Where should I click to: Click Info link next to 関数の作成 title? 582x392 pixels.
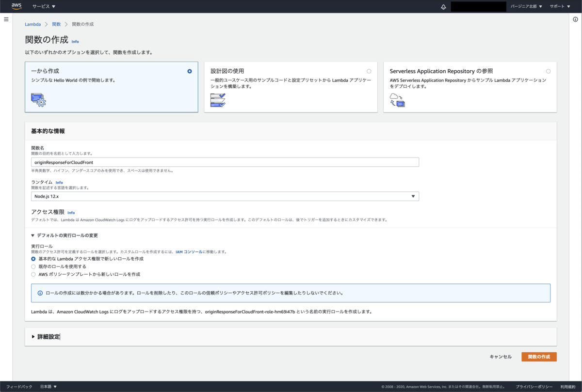(75, 42)
